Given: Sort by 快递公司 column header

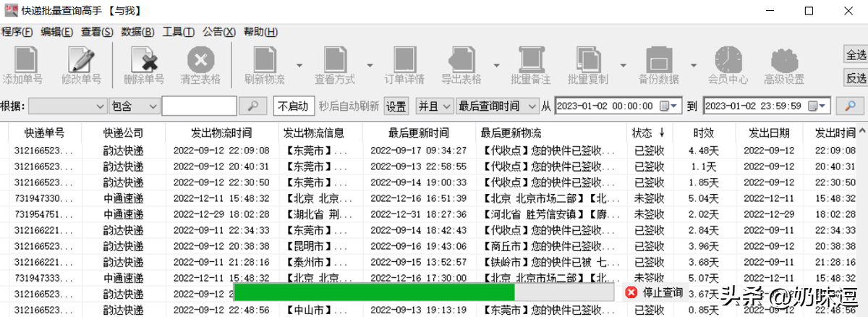Looking at the screenshot, I should coord(123,133).
